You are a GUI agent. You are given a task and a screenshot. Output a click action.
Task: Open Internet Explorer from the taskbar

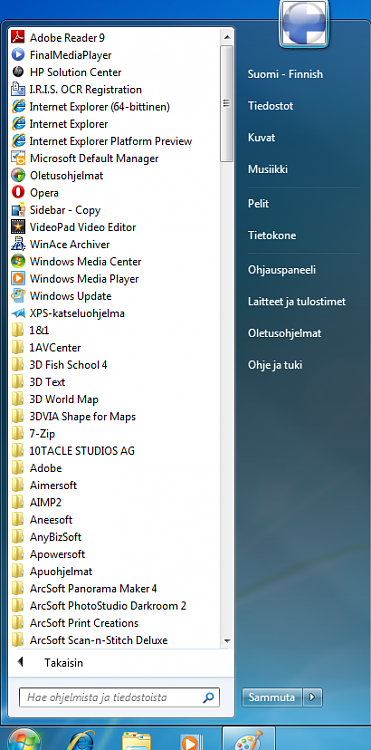point(80,740)
